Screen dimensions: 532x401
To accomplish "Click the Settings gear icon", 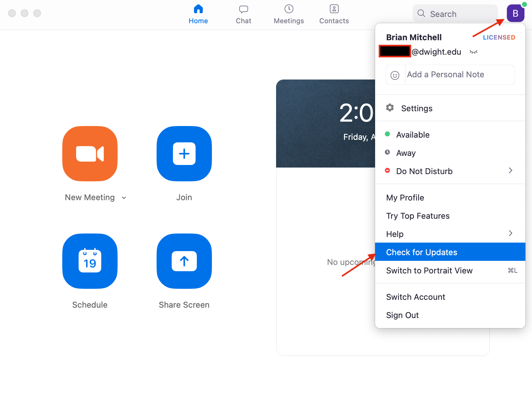I will click(x=390, y=107).
